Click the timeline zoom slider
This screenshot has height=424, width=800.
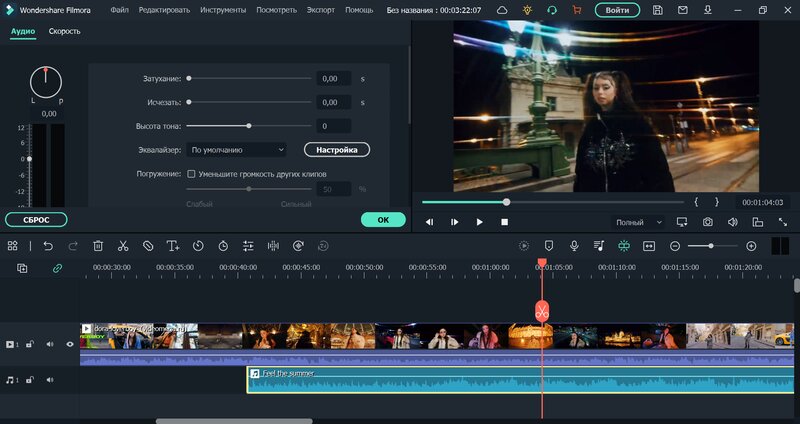713,246
